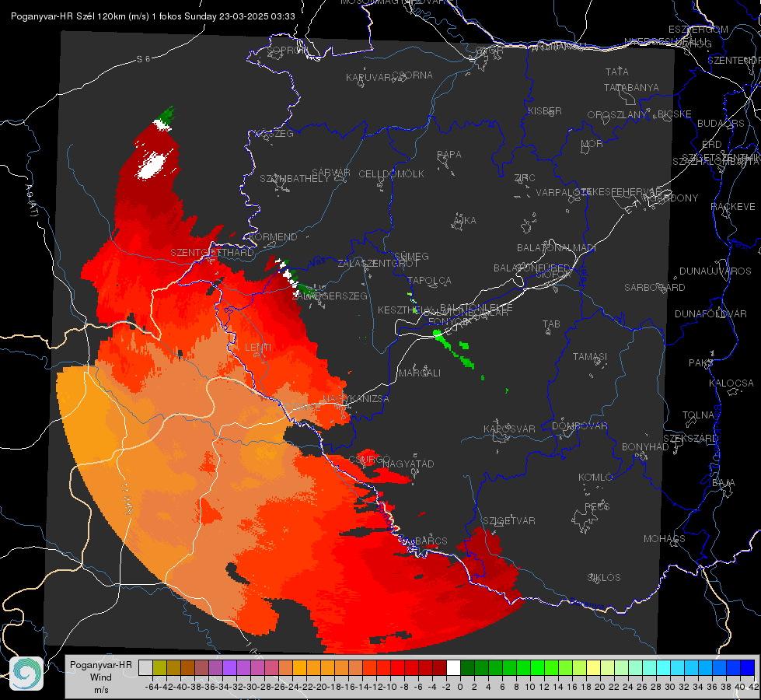Click the 'KAPOSVAR' city label
Viewport: 761px width, 700px height.
(509, 429)
